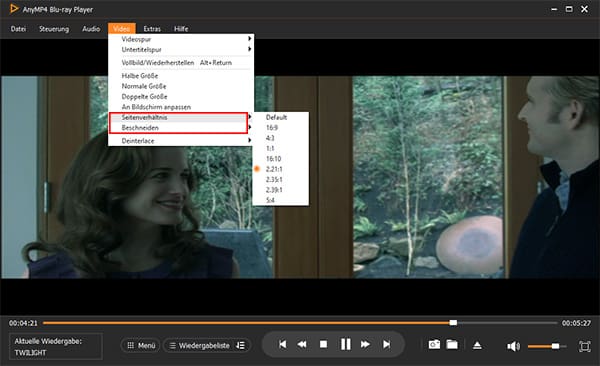
Task: Open the Menü button
Action: 141,345
